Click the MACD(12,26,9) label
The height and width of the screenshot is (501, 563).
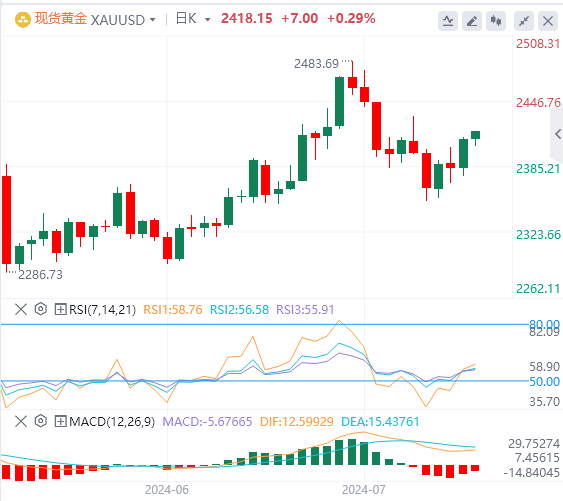(112, 422)
